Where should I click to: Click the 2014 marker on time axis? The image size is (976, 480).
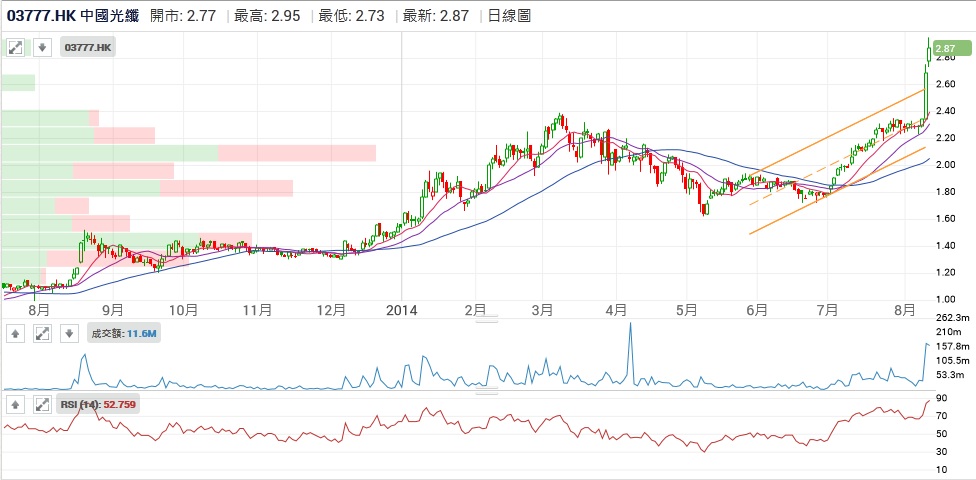coord(400,310)
